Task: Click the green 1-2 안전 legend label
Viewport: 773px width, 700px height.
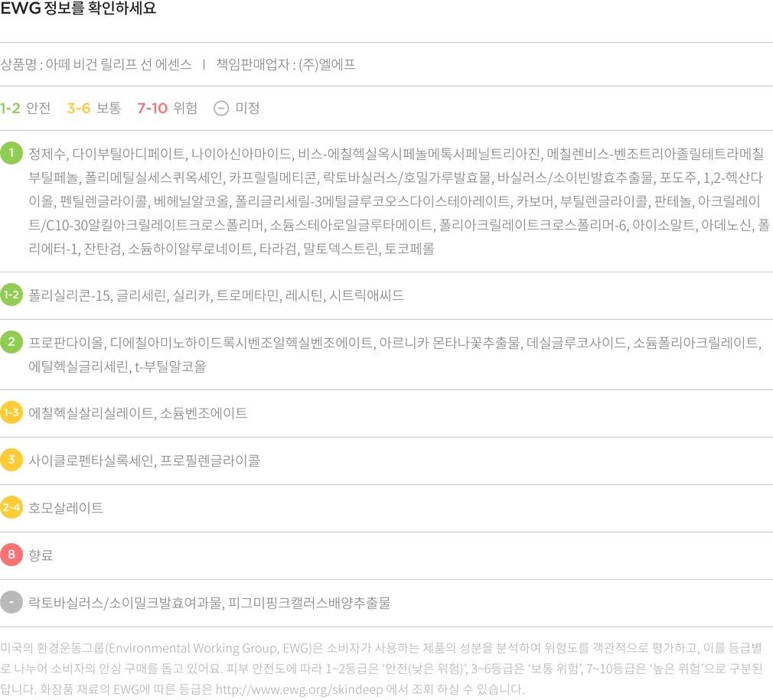Action: point(25,108)
